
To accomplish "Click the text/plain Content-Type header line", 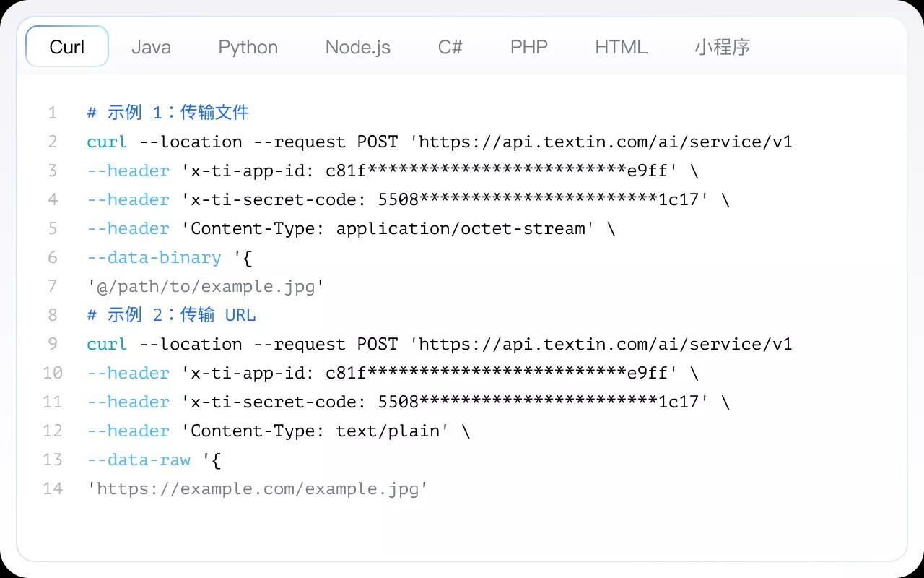I will coord(325,431).
